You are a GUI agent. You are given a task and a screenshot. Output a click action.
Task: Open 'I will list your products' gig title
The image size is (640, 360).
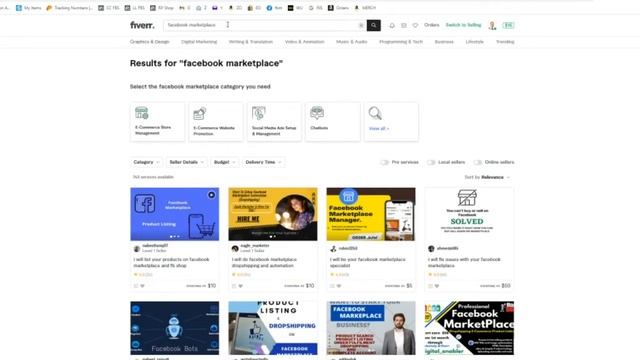coord(171,262)
